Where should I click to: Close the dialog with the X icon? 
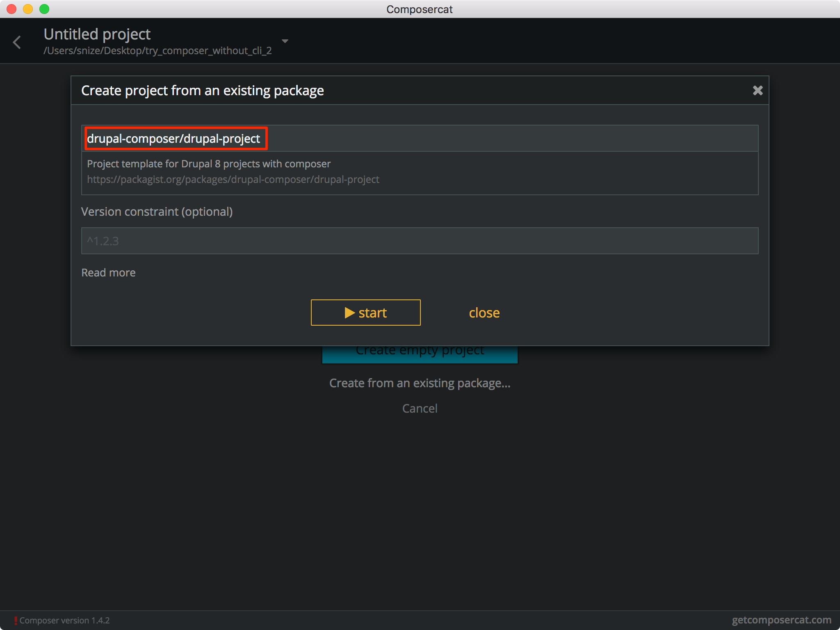pyautogui.click(x=758, y=90)
